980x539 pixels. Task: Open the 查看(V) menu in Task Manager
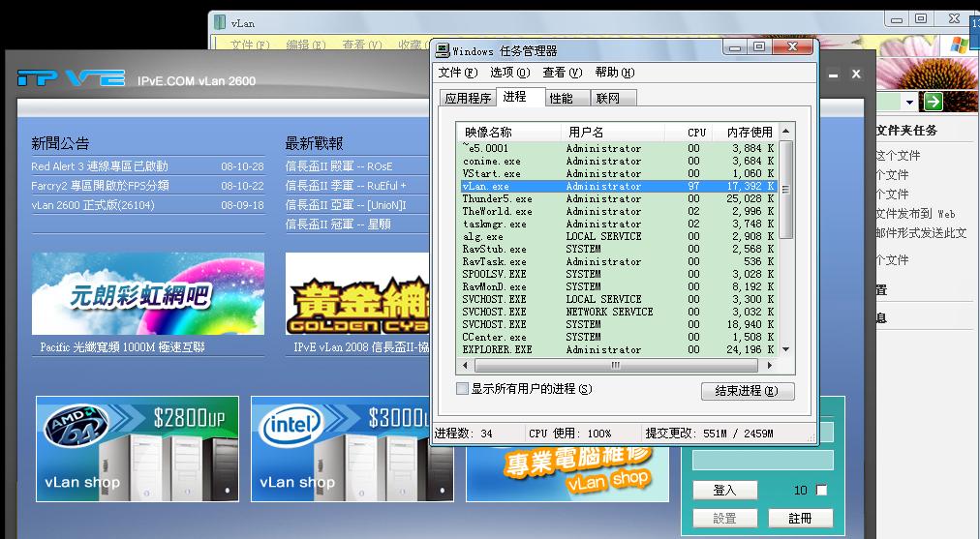click(x=562, y=73)
